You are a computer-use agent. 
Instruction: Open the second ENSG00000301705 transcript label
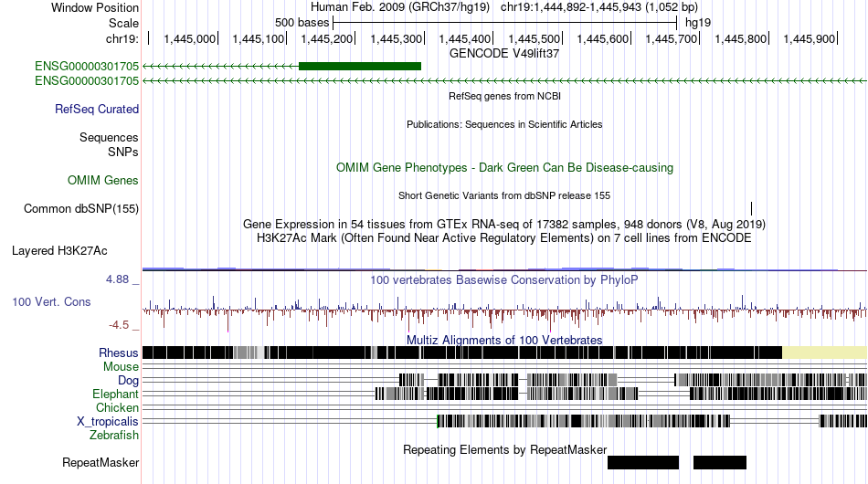click(87, 80)
